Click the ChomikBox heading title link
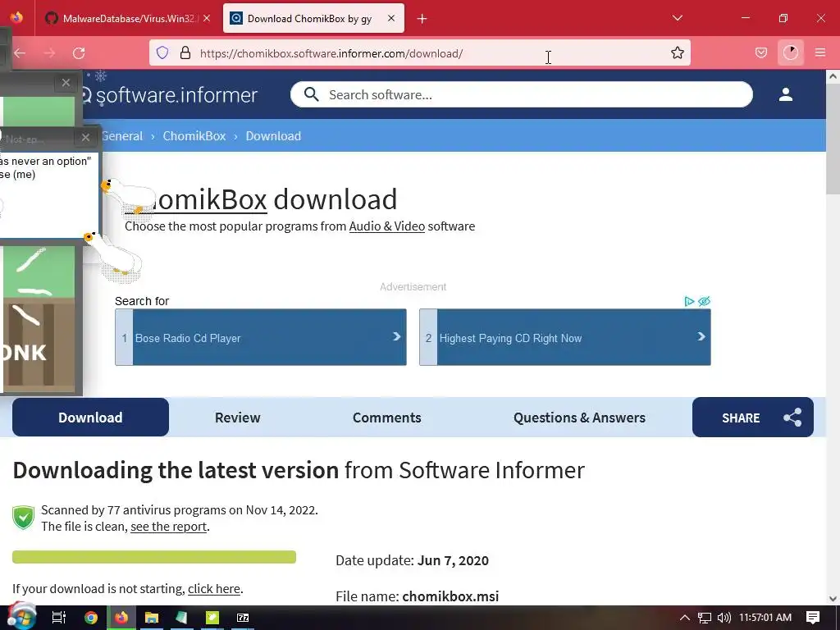This screenshot has width=840, height=630. [196, 199]
